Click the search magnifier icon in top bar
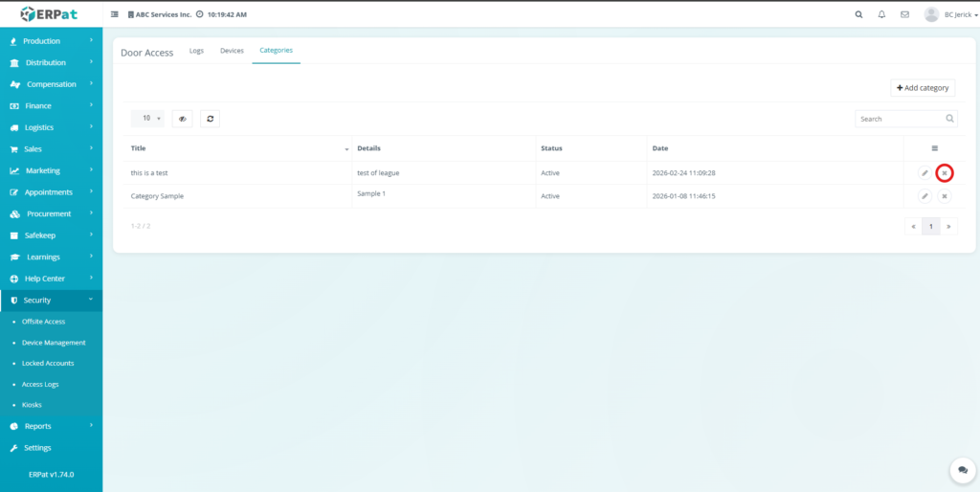Image resolution: width=980 pixels, height=492 pixels. tap(857, 14)
